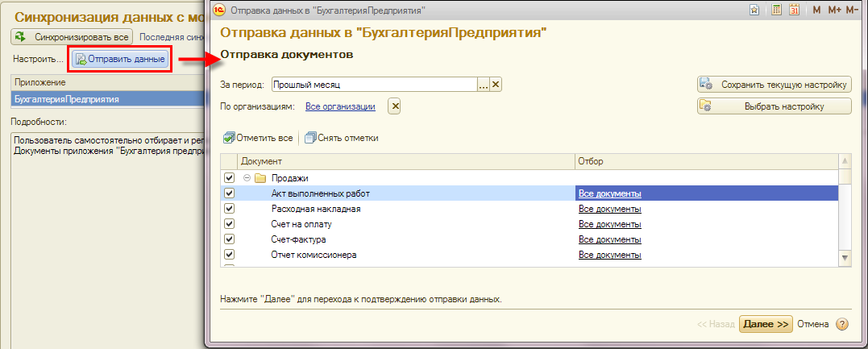Viewport: 868px width, 349px height.
Task: Uncheck 'Отчет комиссионера' checkbox
Action: pos(229,255)
